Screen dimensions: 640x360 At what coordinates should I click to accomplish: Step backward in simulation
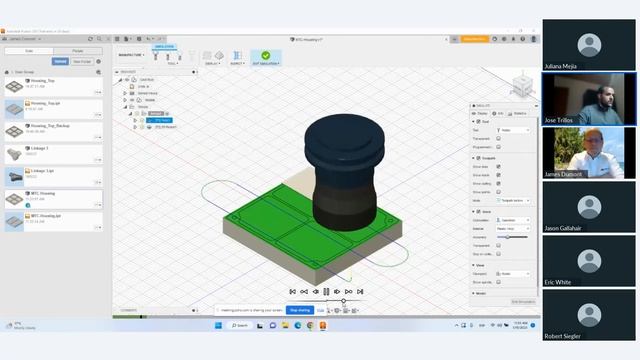(x=316, y=291)
